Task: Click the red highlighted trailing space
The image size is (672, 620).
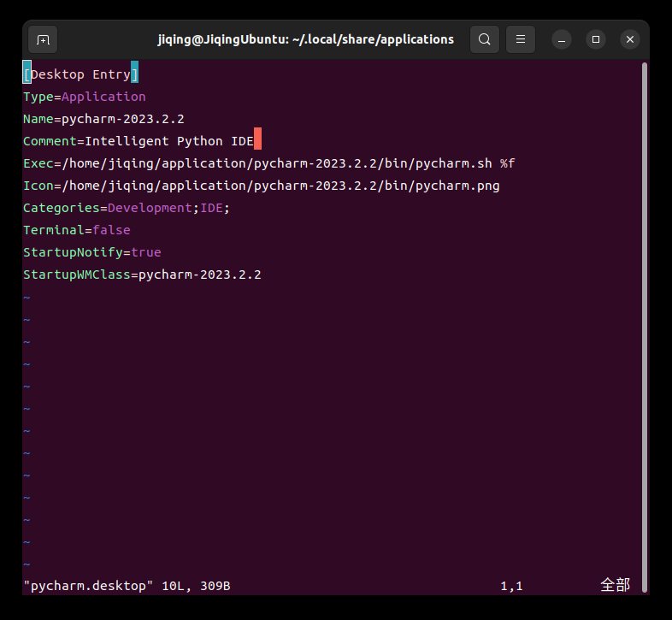Action: click(257, 139)
